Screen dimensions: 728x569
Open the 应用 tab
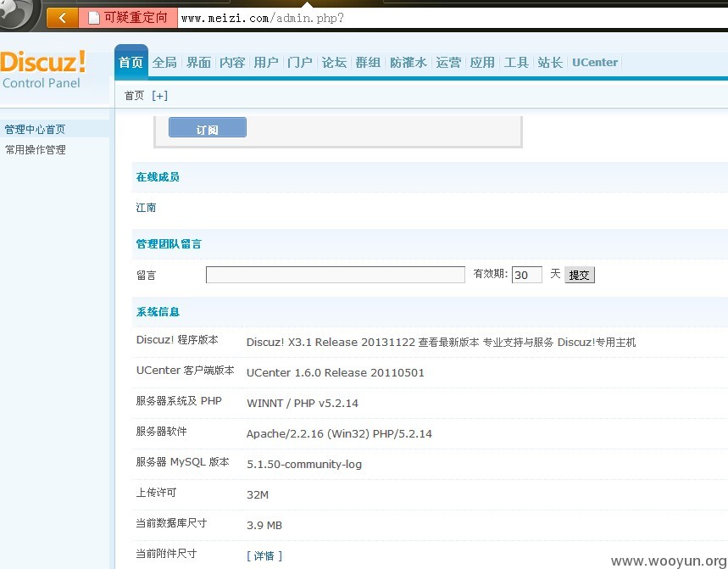[x=482, y=62]
